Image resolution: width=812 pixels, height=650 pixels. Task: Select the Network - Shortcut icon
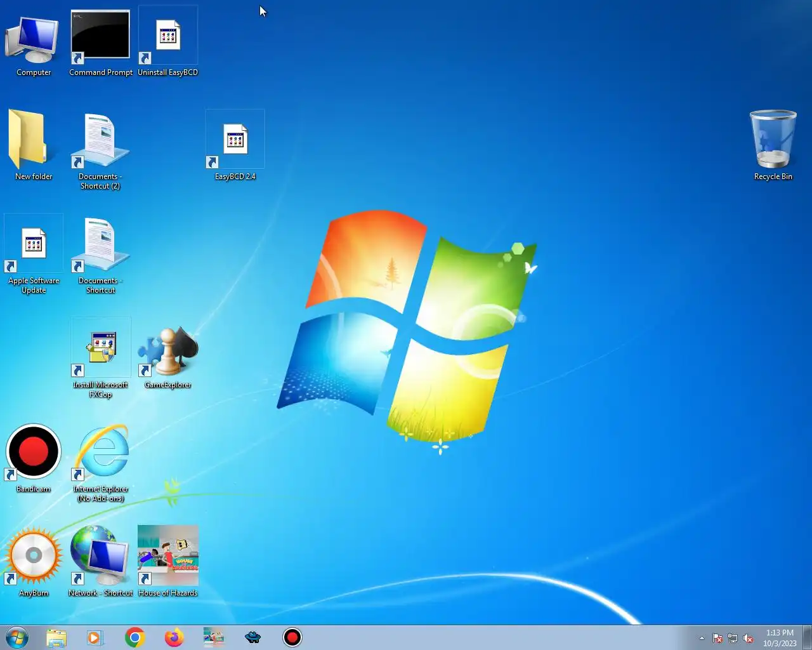[x=100, y=562]
